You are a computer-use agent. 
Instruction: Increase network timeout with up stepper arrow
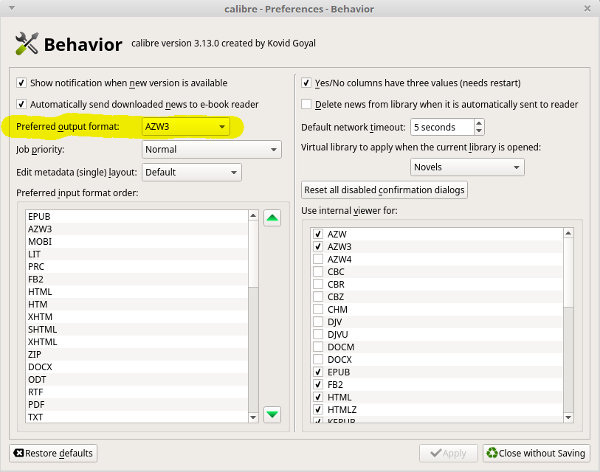click(x=479, y=123)
